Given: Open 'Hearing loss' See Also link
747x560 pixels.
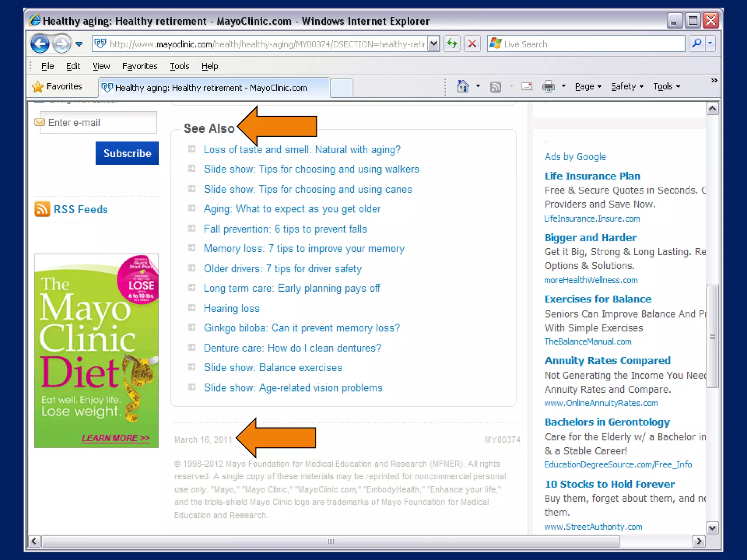Looking at the screenshot, I should pos(232,308).
